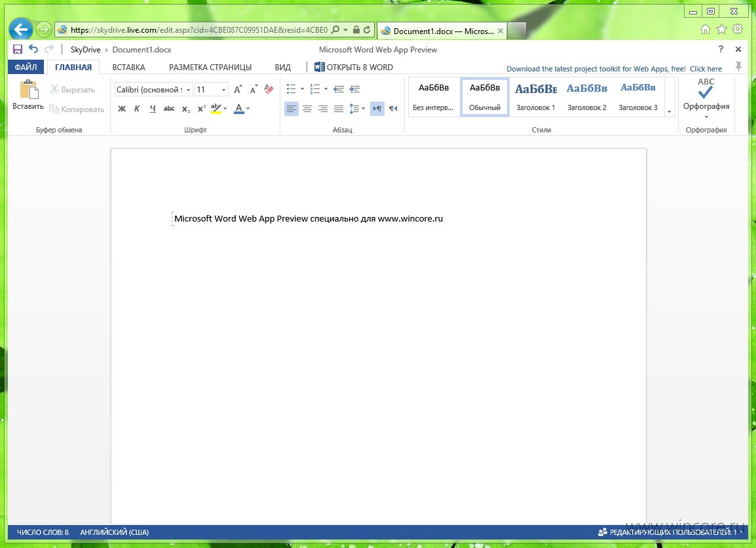Image resolution: width=756 pixels, height=548 pixels.
Task: Set left-to-right text direction
Action: 377,109
